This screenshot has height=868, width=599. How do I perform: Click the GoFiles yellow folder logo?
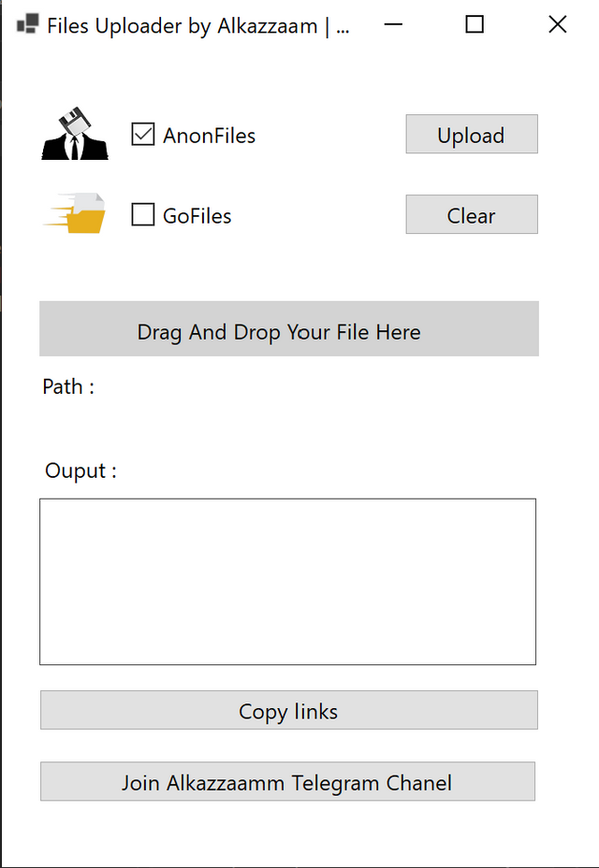[75, 213]
